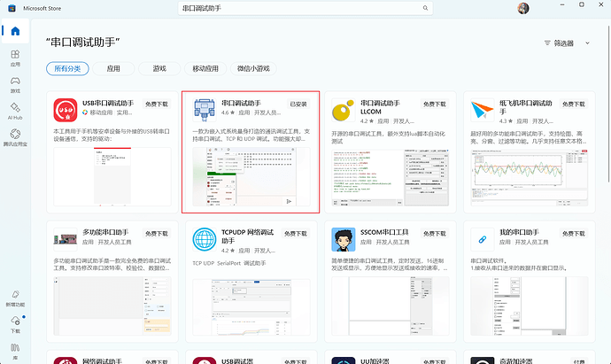Select the 移动应用 filter chip
The image size is (611, 364).
pos(207,68)
